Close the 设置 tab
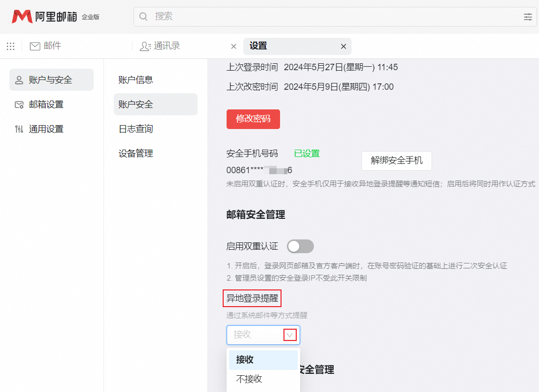Screen dimensions: 539x392 [x=343, y=46]
